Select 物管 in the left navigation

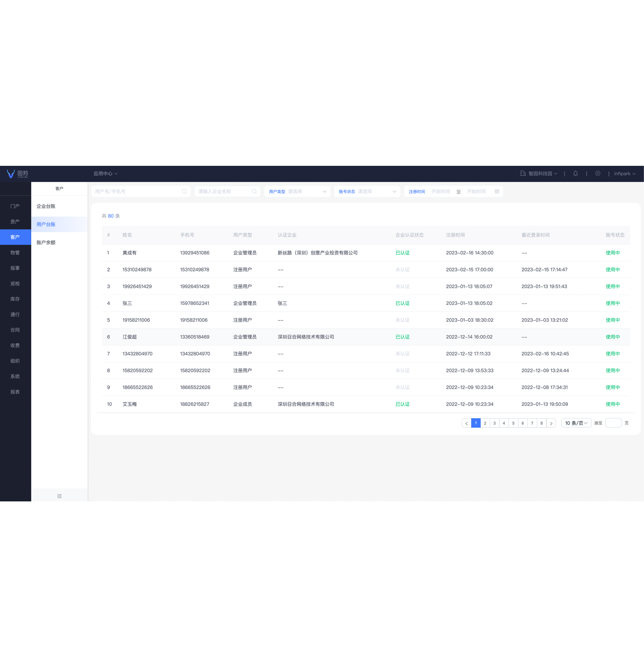15,252
